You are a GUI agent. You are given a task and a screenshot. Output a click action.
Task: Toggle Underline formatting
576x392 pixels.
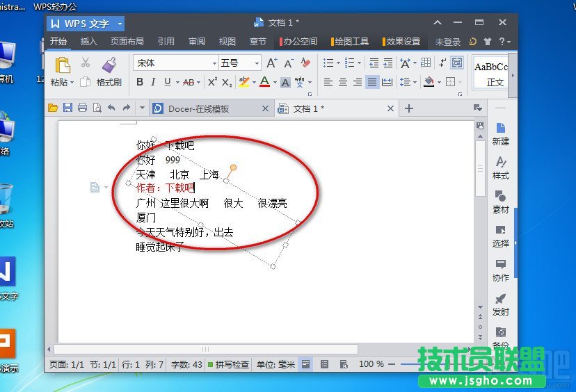coord(168,82)
